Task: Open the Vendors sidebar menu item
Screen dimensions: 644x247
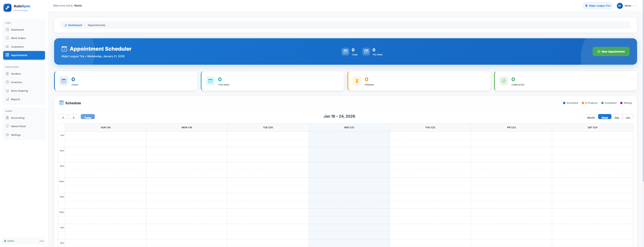Action: click(16, 74)
